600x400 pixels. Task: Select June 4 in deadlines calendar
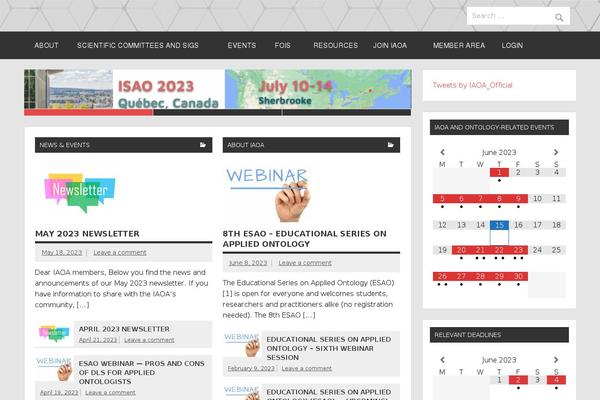pos(556,380)
